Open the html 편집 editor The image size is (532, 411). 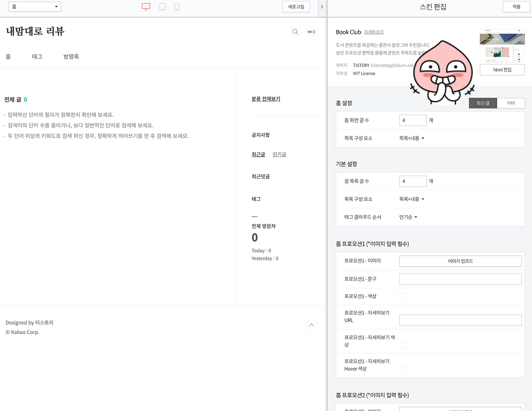(x=502, y=69)
